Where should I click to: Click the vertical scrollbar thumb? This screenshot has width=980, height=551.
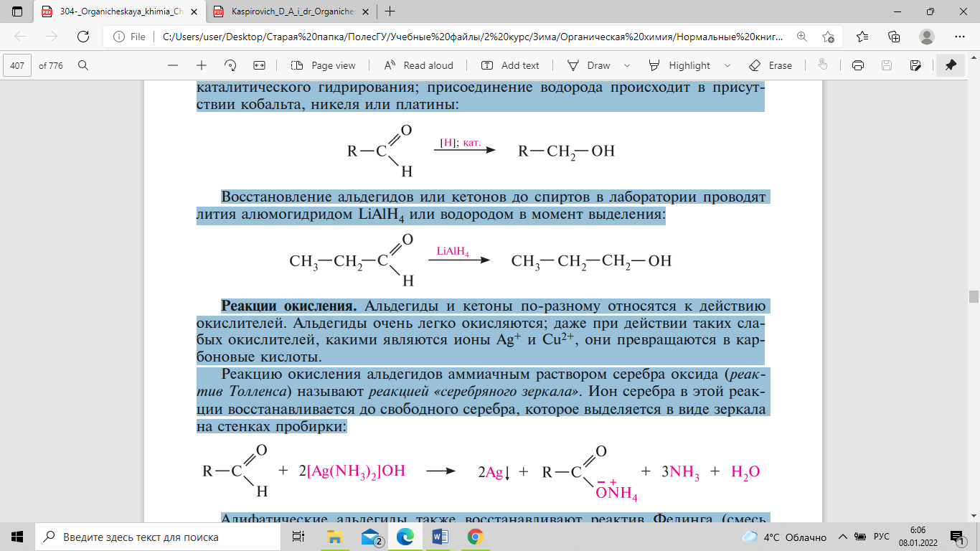[x=974, y=297]
